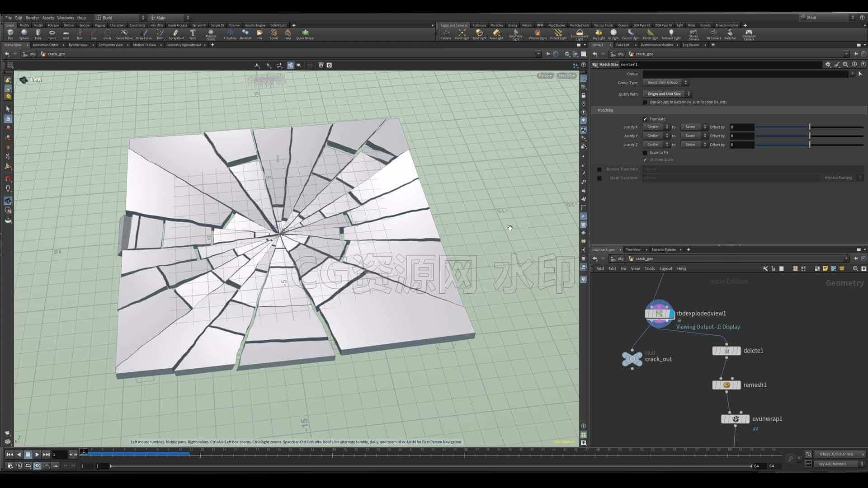Select the remesh1 node
Screen dimensions: 868x488
click(x=726, y=385)
